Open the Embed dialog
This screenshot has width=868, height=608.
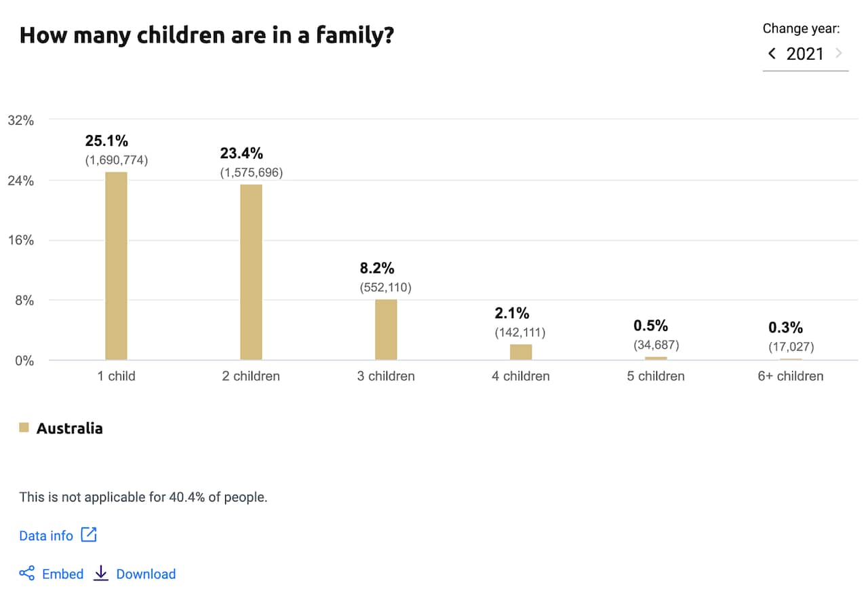point(64,573)
